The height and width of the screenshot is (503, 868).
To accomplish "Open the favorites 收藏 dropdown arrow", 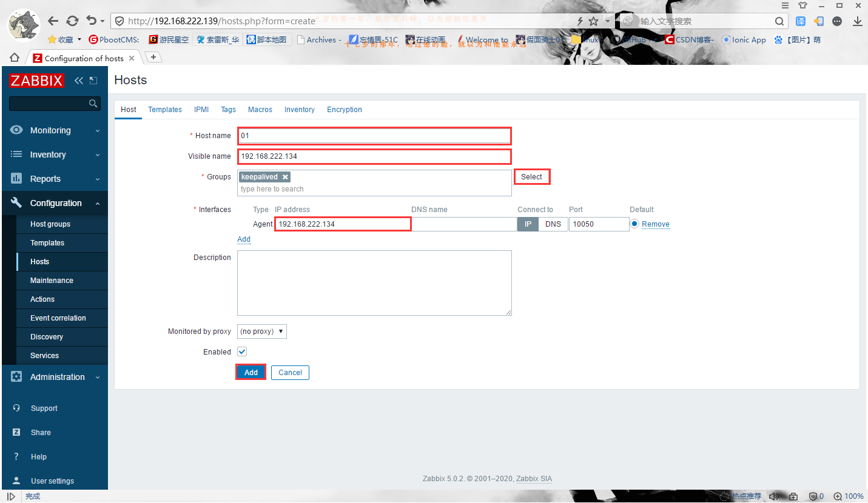I will pyautogui.click(x=79, y=40).
